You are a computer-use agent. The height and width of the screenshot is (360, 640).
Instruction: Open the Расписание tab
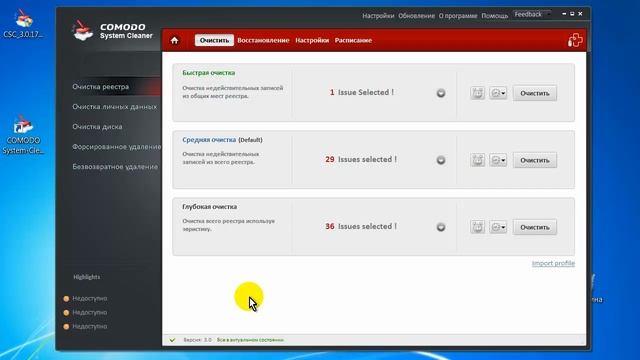coord(353,40)
